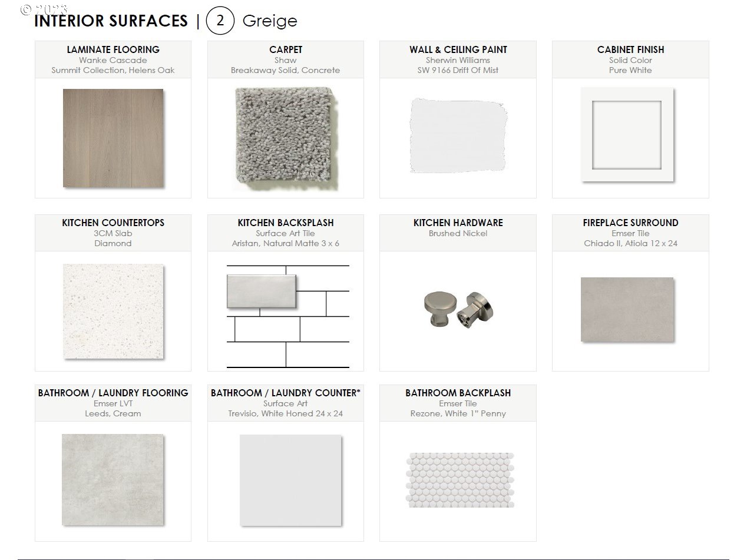The image size is (747, 560).
Task: Click the Wall & Ceiling Paint heading
Action: [458, 49]
